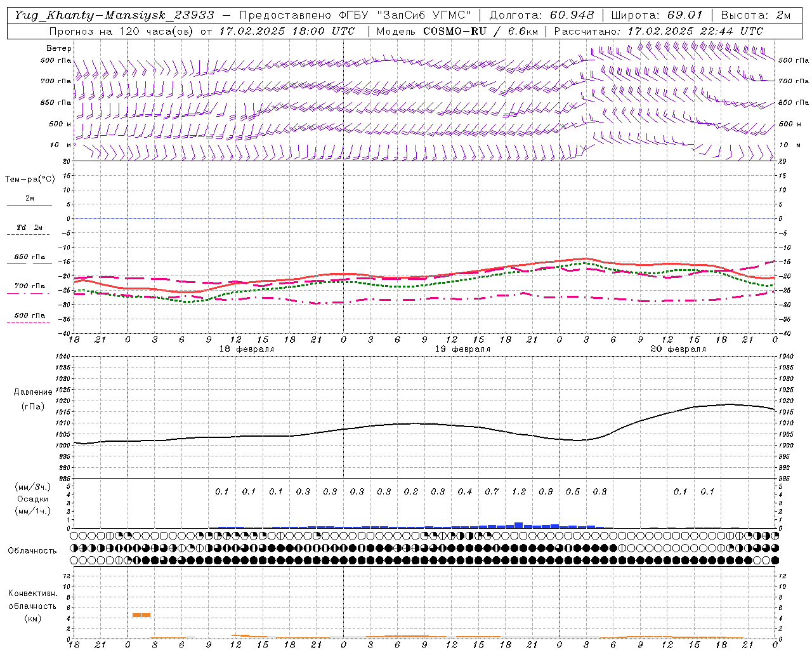Click the '0.4' precipitation value
This screenshot has width=812, height=650.
tap(465, 491)
